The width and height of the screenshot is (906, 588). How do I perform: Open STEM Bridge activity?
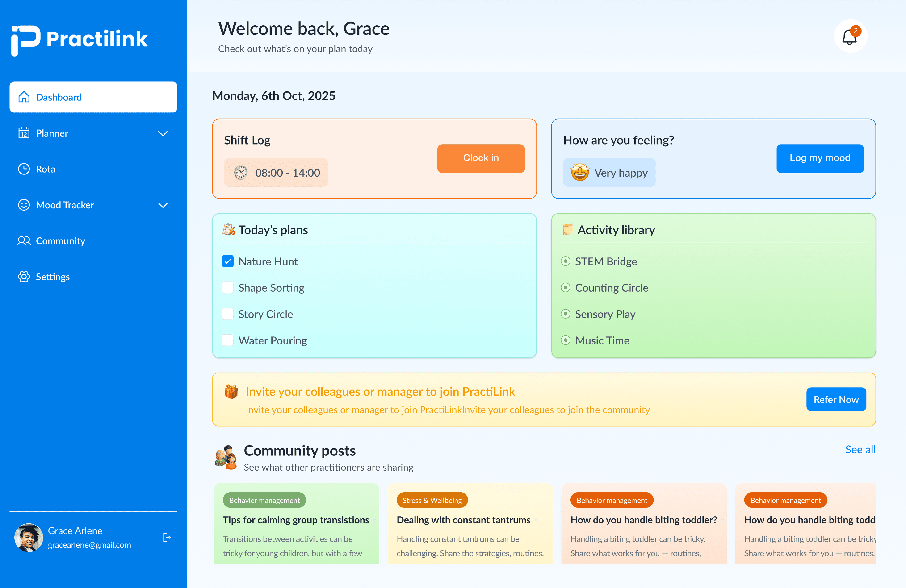click(606, 261)
